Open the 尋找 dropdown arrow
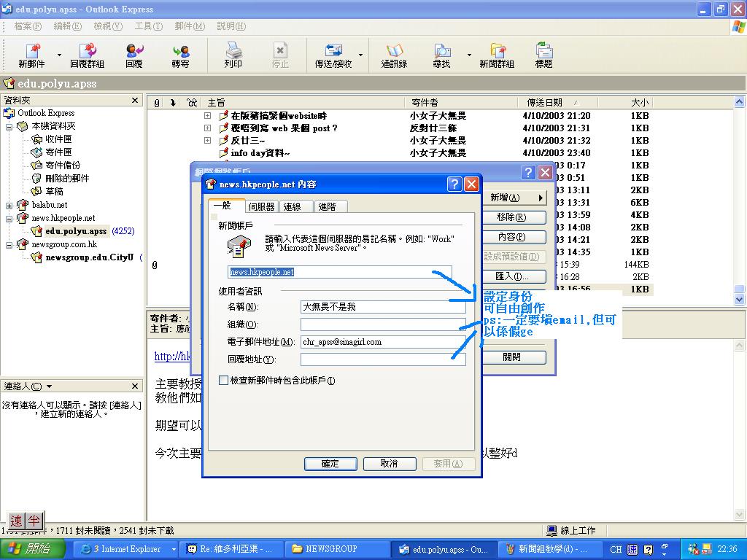The height and width of the screenshot is (560, 747). (469, 55)
